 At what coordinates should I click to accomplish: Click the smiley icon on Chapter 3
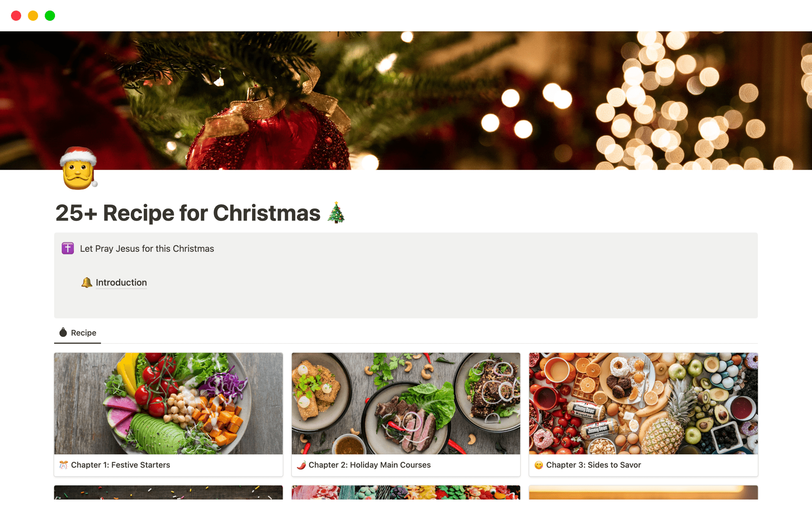(x=538, y=465)
